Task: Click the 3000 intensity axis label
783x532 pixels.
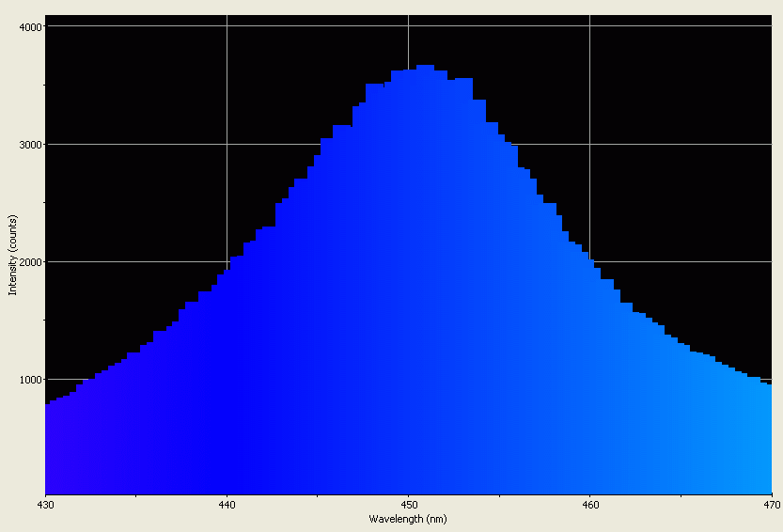Action: [x=29, y=145]
